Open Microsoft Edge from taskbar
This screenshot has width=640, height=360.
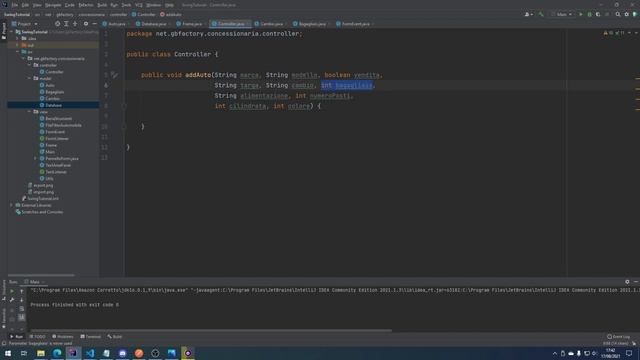pos(57,353)
